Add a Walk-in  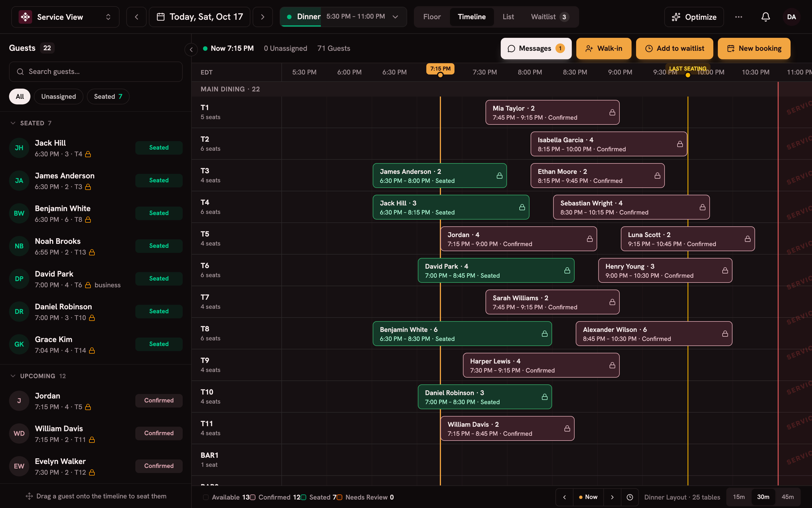[x=604, y=48]
